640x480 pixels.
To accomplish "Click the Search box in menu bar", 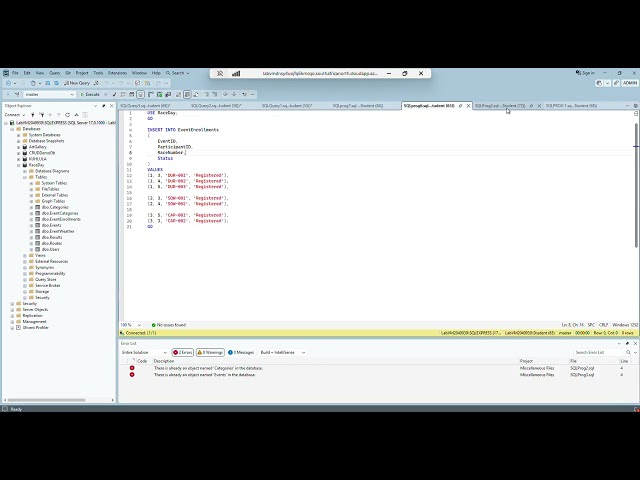I will (178, 73).
